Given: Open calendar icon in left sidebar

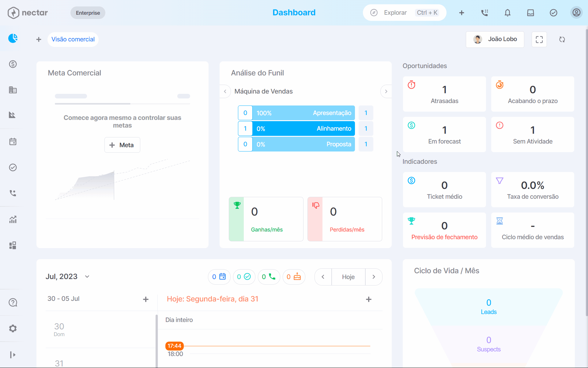Looking at the screenshot, I should pyautogui.click(x=13, y=142).
